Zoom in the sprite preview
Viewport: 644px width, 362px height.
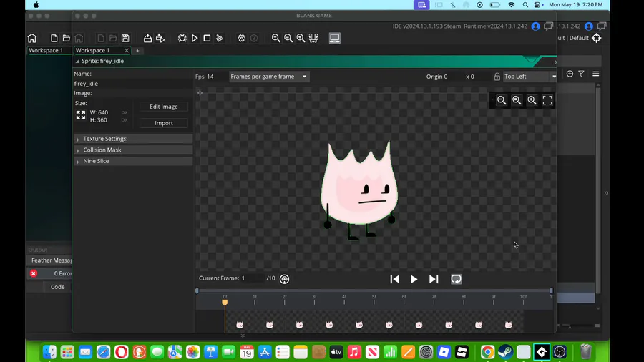(x=532, y=100)
